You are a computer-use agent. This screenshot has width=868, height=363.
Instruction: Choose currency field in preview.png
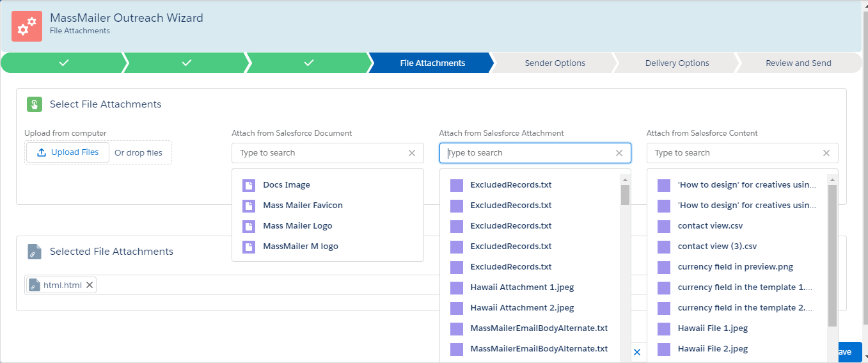[737, 267]
